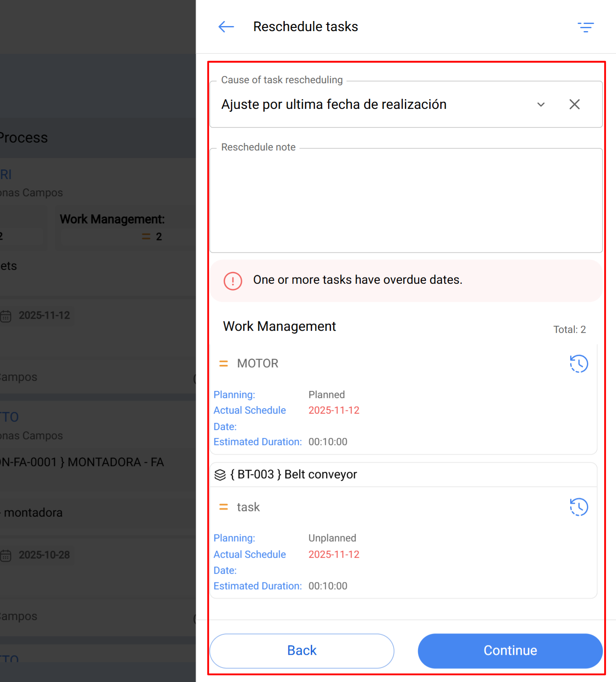Click the red schedule date for 'task'
This screenshot has width=616, height=682.
click(x=334, y=555)
